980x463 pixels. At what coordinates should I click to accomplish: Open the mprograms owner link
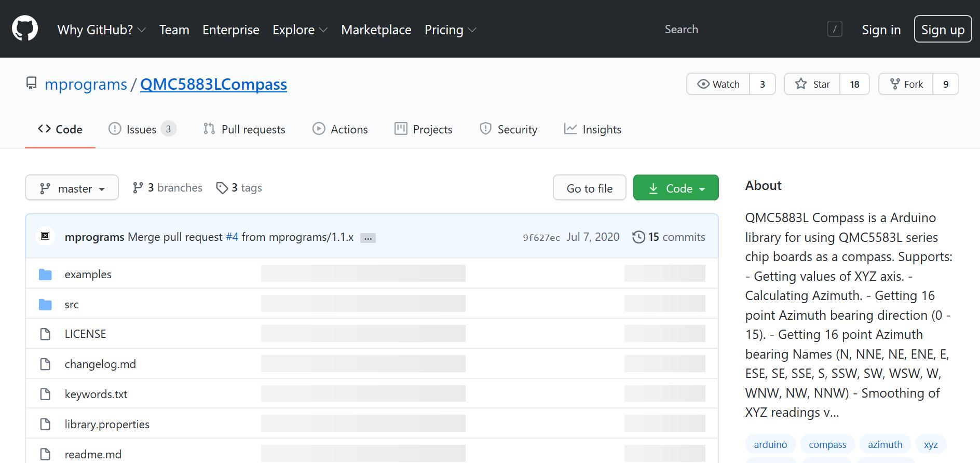[x=86, y=84]
